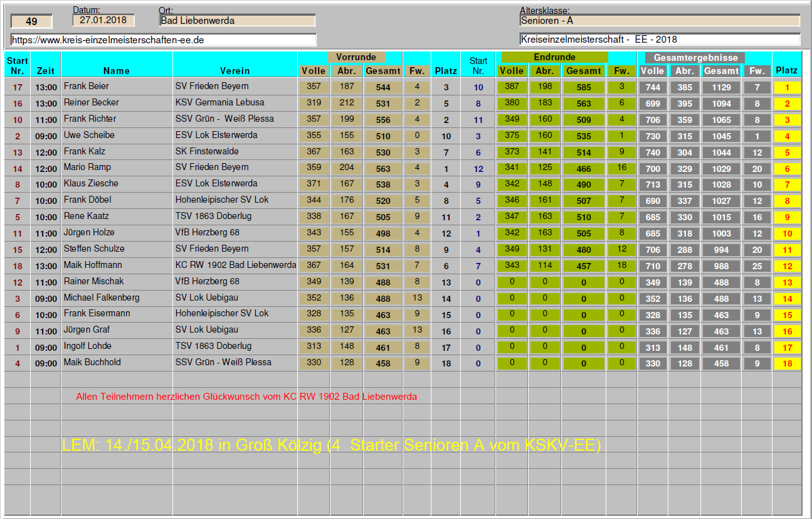Click final Platz 12 yellow cell
Viewport: 812px width, 519px height.
click(x=788, y=267)
